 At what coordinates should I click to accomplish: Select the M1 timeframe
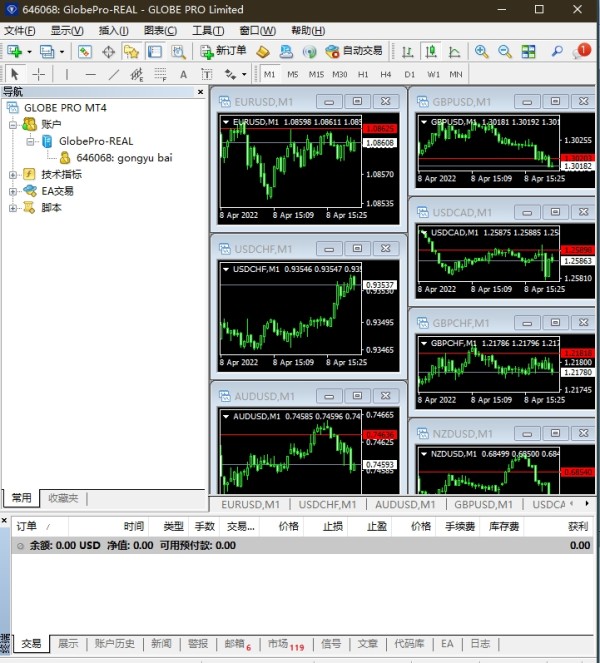[x=269, y=74]
